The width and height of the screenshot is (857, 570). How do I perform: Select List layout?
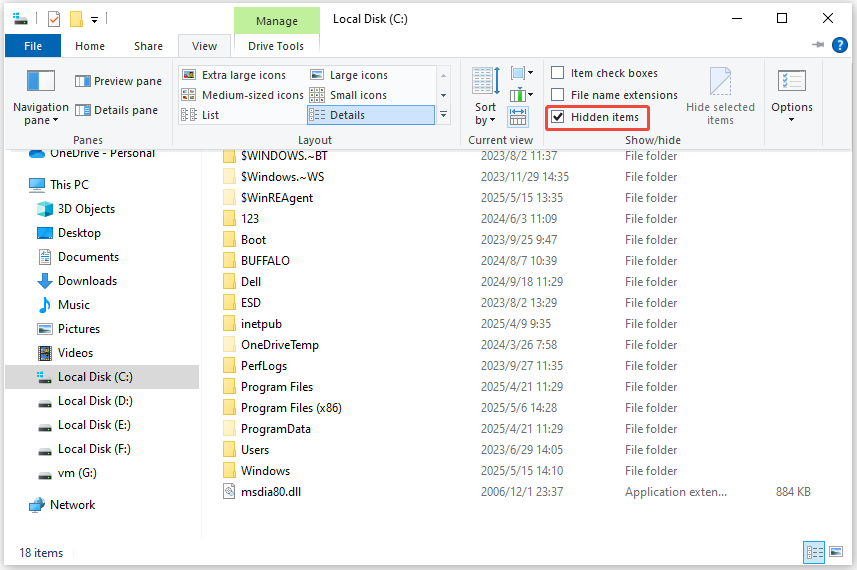201,115
